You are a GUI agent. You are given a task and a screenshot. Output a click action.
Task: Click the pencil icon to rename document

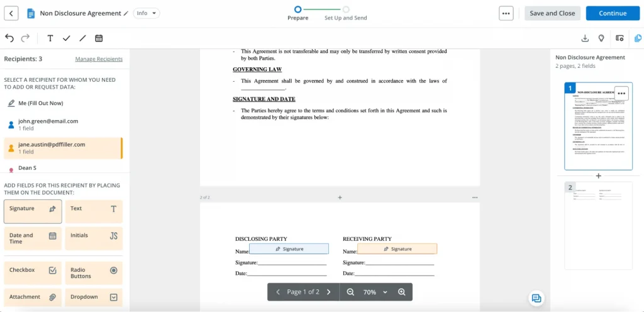coord(126,13)
